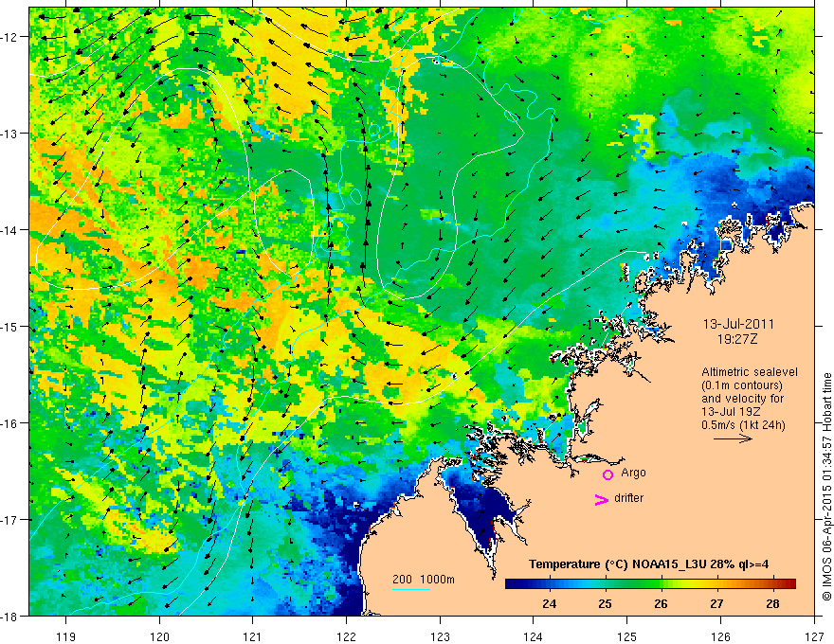The height and width of the screenshot is (644, 834).
Task: Click latitude axis label -15
Action: click(9, 327)
